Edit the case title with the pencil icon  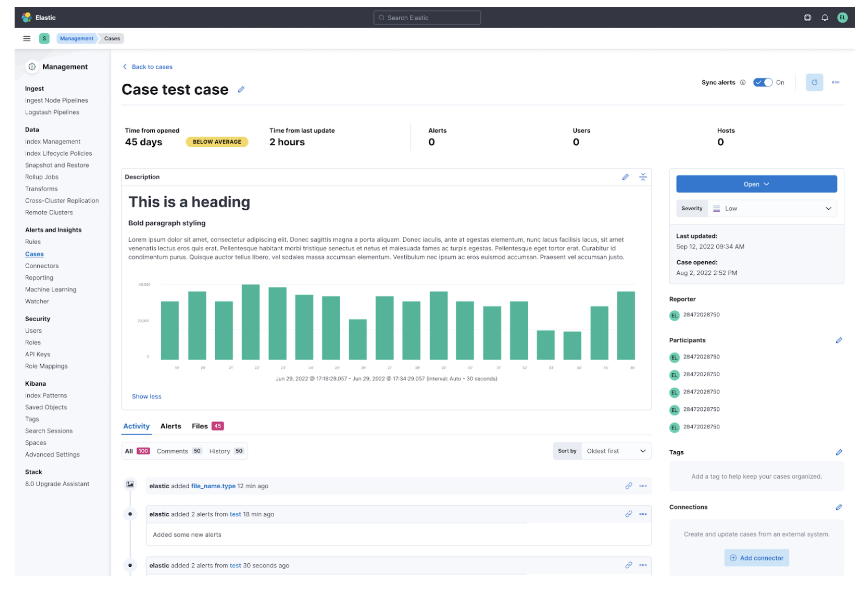[241, 90]
